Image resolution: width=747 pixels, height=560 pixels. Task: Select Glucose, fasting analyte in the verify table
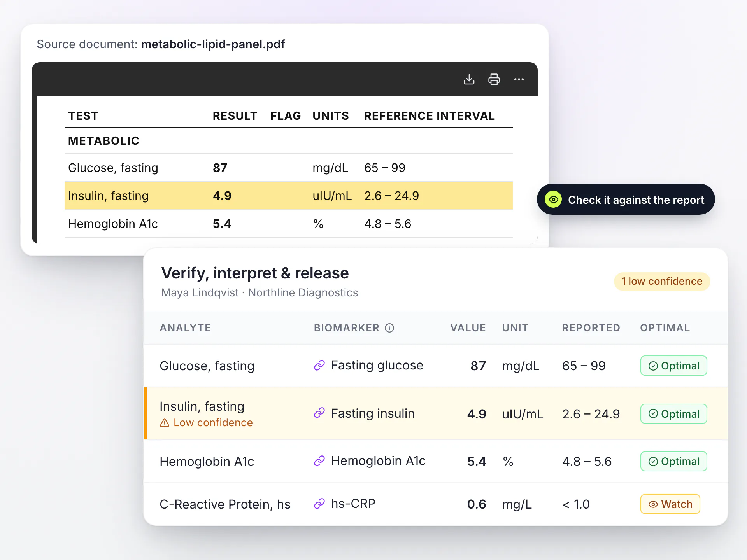pyautogui.click(x=207, y=366)
